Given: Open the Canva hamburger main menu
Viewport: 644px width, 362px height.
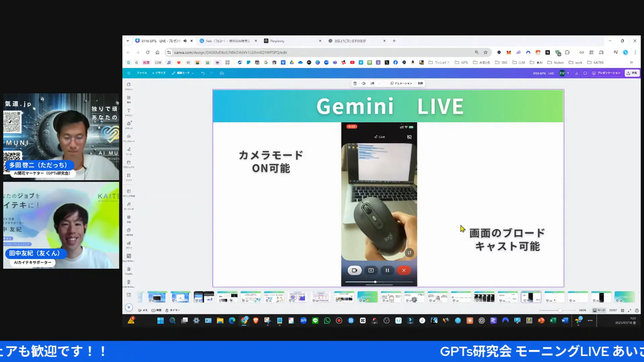Looking at the screenshot, I should [x=129, y=73].
